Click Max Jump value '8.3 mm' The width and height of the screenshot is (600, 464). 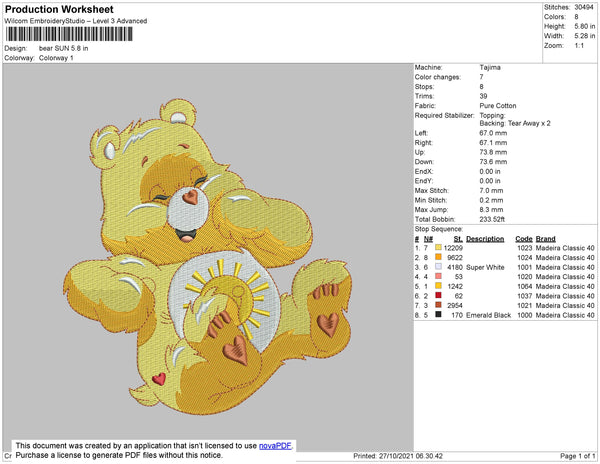coord(491,210)
